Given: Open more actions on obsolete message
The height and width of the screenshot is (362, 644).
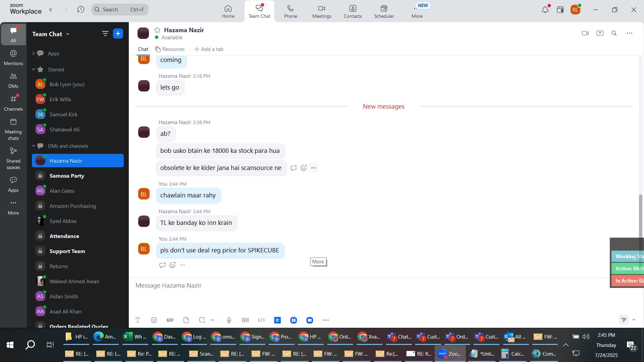Looking at the screenshot, I should (x=314, y=168).
